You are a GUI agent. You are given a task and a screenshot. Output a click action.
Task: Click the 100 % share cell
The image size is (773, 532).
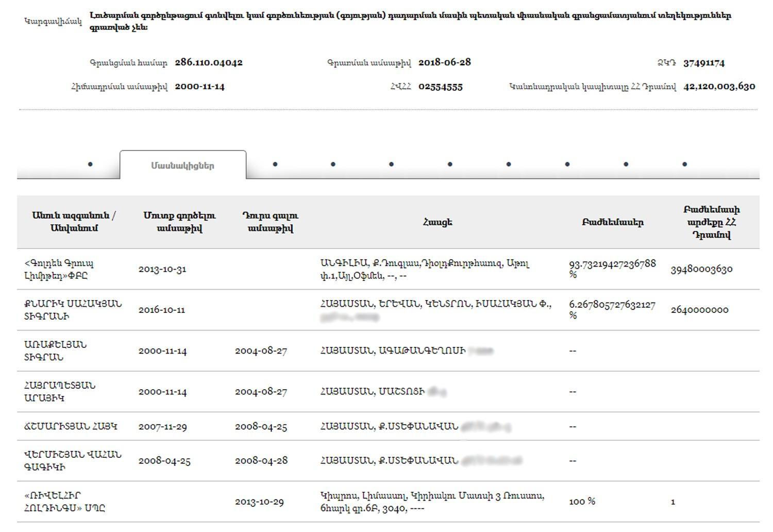[582, 501]
